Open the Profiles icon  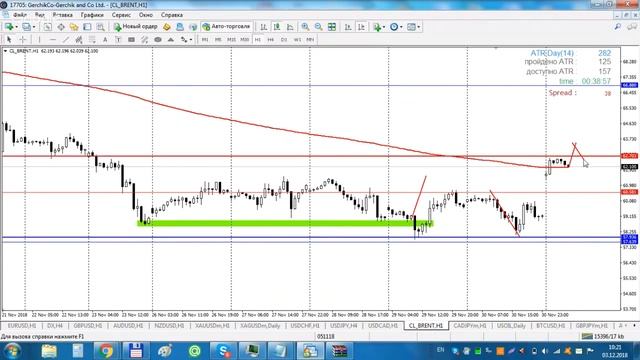[26, 27]
